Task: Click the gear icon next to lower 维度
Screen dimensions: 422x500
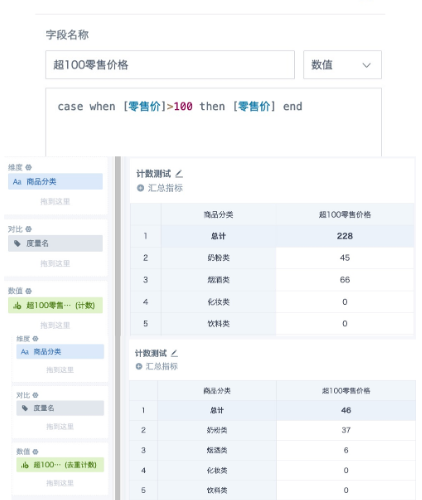Action: (x=35, y=339)
